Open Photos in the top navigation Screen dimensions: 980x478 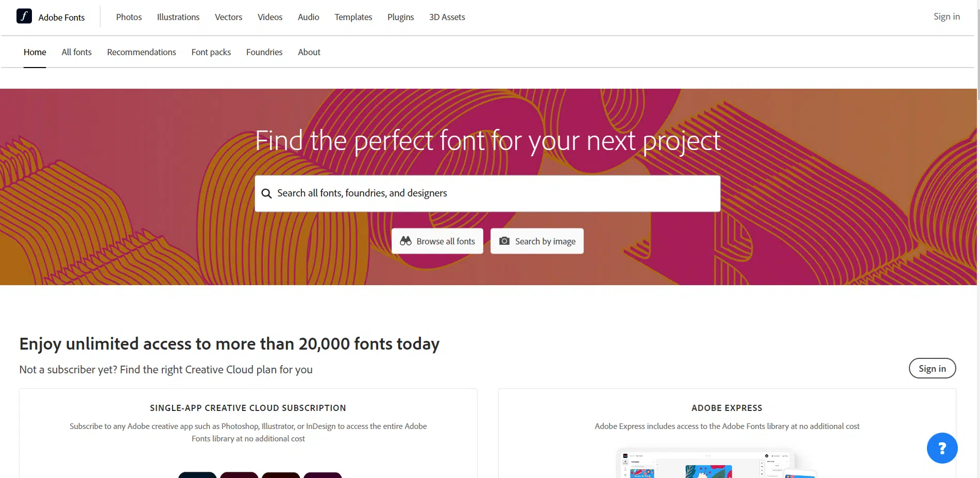coord(128,17)
